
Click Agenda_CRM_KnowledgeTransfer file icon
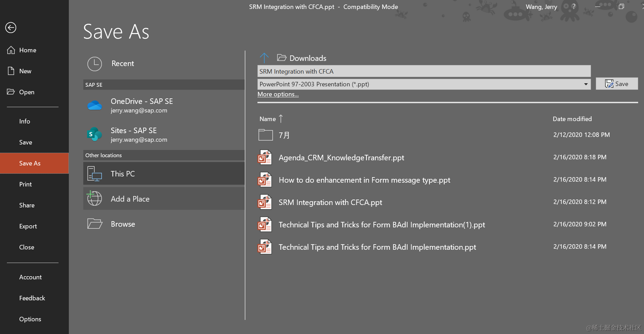pos(265,157)
